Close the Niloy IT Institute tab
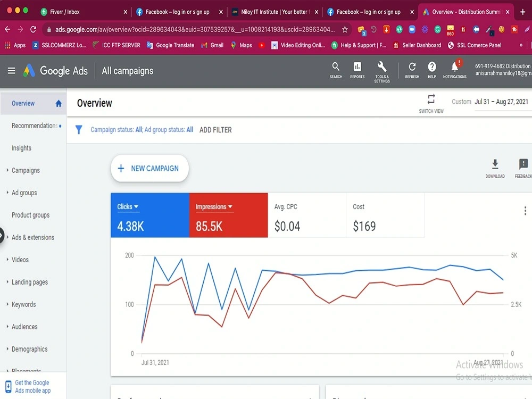Image resolution: width=532 pixels, height=399 pixels. [316, 12]
